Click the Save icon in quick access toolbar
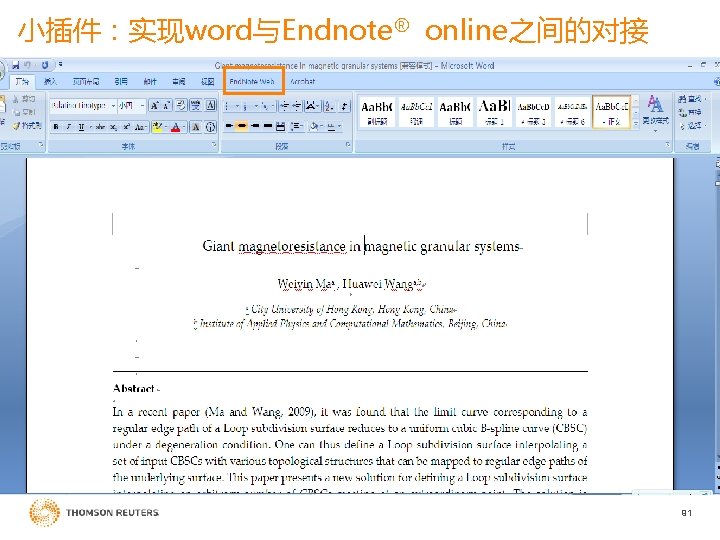Viewport: 720px width, 540px height. coord(16,65)
